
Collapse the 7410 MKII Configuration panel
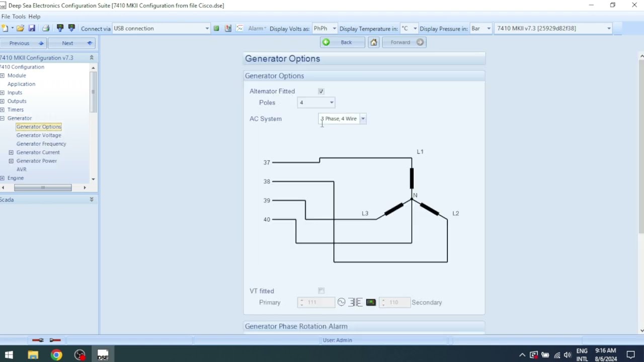point(92,58)
